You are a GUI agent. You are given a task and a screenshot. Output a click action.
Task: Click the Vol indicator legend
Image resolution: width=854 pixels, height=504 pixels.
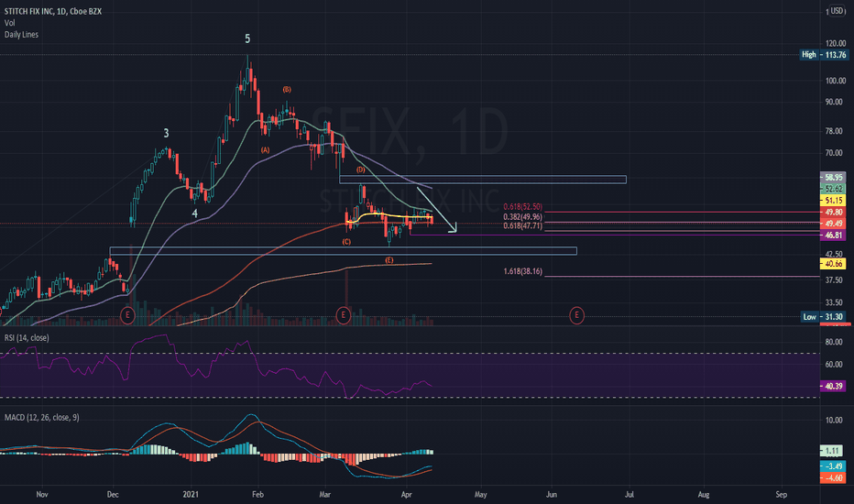click(10, 23)
